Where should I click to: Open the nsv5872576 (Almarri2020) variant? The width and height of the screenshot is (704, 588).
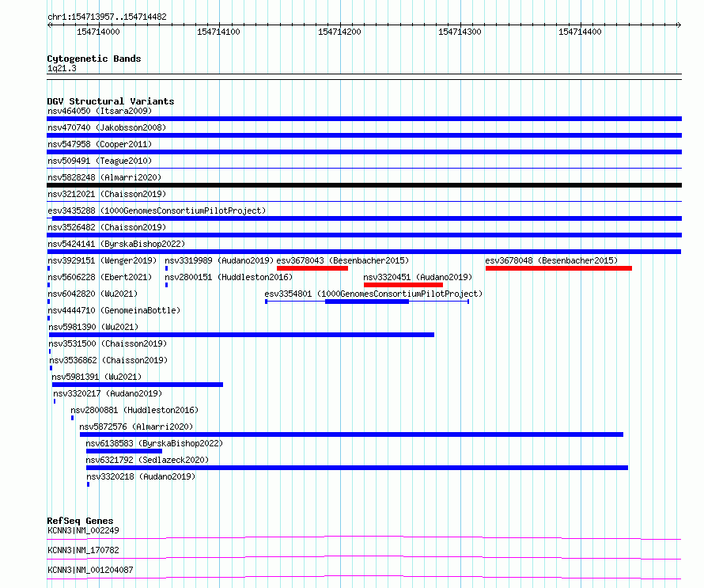pos(136,427)
